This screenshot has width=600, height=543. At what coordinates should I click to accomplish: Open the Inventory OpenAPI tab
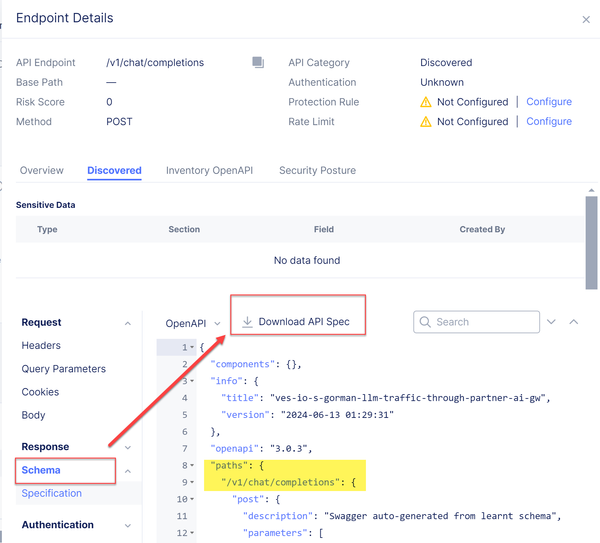click(209, 171)
